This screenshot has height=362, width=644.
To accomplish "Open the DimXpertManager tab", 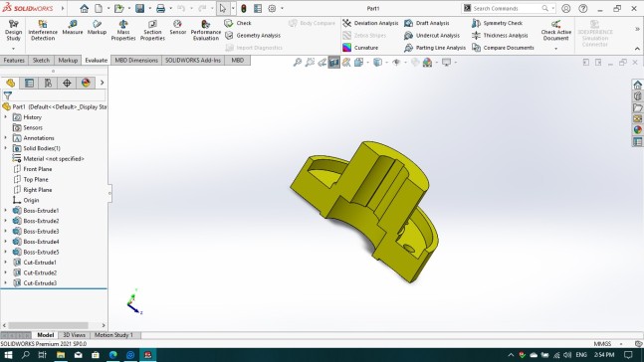I will (x=67, y=83).
